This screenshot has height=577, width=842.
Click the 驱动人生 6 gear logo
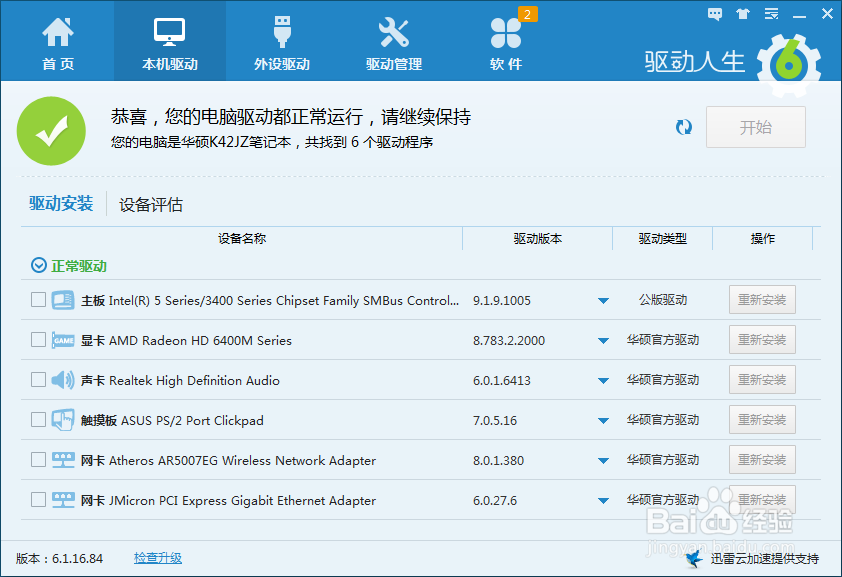[x=789, y=65]
